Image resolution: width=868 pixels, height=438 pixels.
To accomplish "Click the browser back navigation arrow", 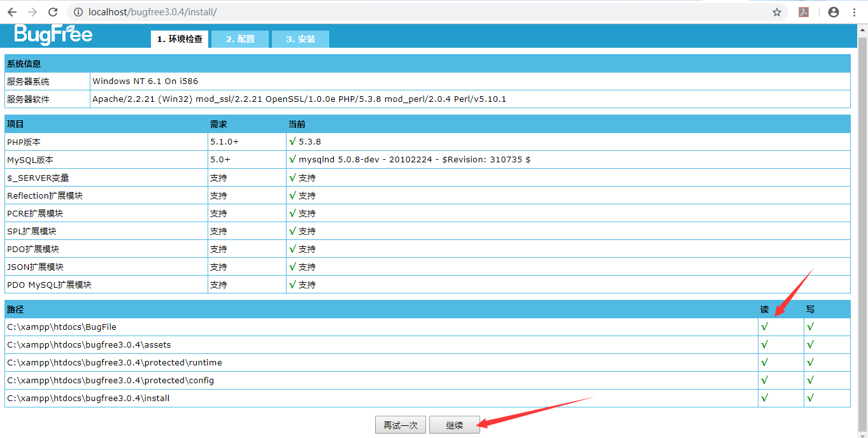I will [13, 11].
